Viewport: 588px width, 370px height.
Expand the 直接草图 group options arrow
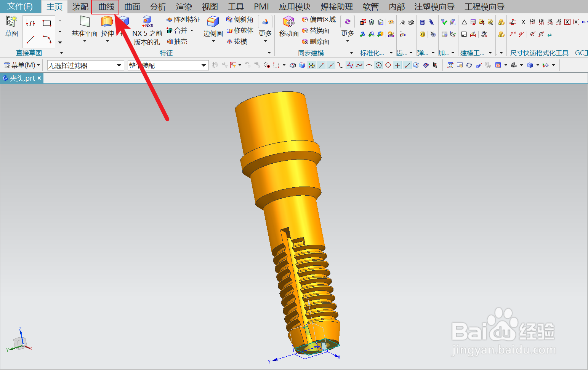click(x=61, y=53)
